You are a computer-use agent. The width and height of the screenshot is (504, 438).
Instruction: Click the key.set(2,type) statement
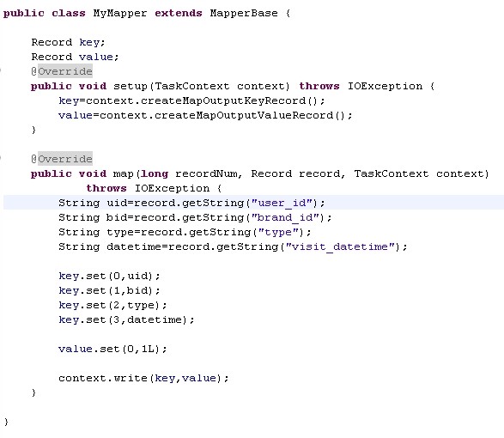click(x=112, y=305)
